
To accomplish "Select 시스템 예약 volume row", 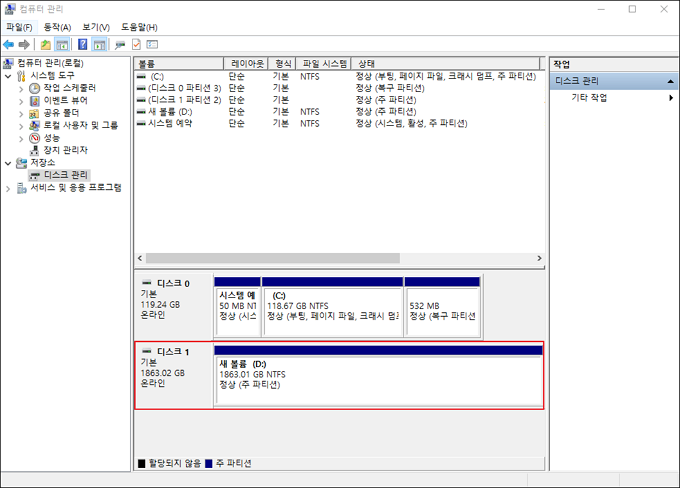I will coord(338,123).
